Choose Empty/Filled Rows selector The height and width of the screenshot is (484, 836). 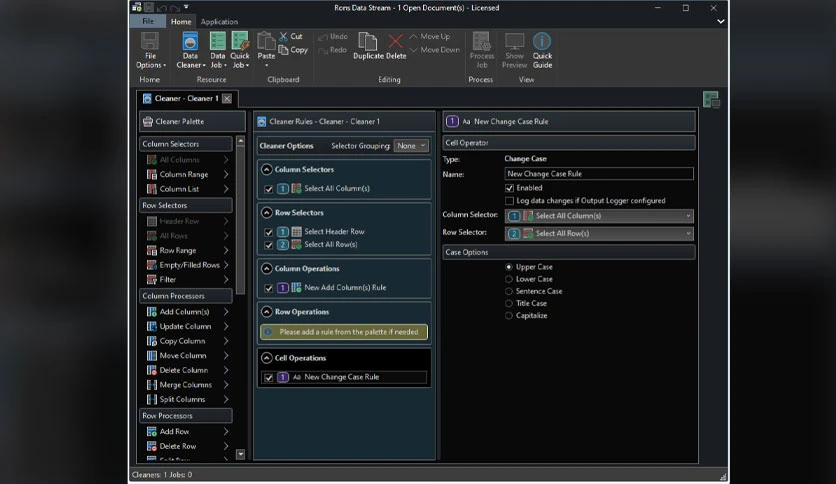pyautogui.click(x=186, y=265)
